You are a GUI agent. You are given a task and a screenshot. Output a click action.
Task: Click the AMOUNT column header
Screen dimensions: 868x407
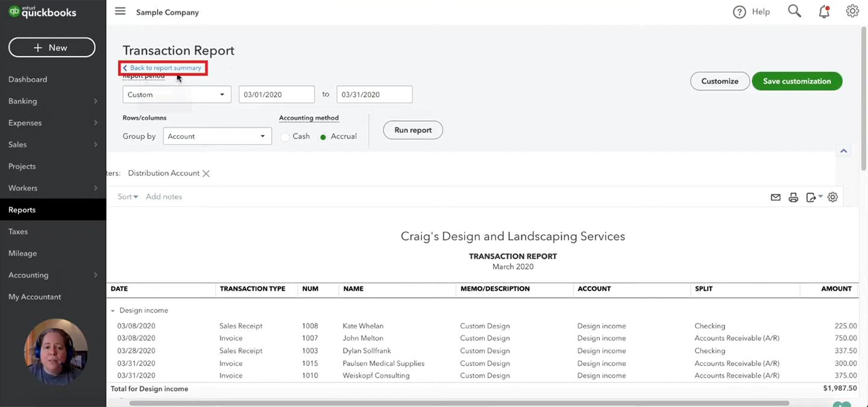(837, 289)
